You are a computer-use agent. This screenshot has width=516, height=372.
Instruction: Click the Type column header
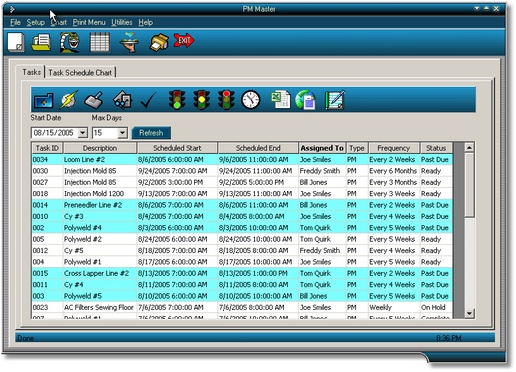(x=357, y=148)
